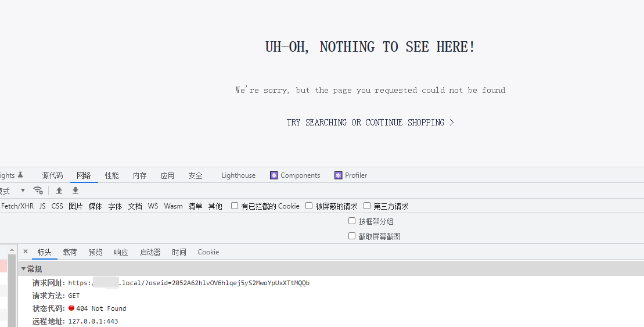Enable 第三方请求 checkbox
The image size is (644, 327).
(x=367, y=206)
